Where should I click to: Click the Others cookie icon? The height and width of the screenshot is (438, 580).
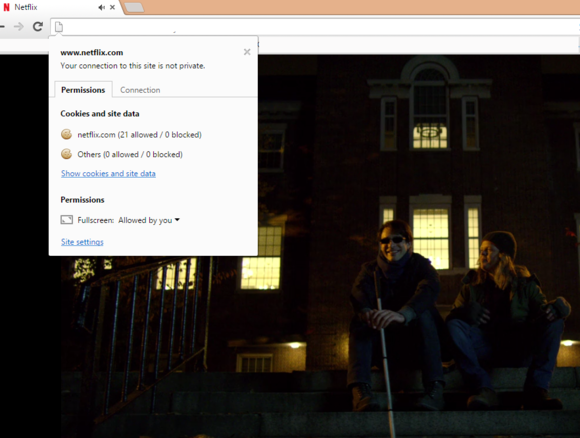click(x=66, y=154)
